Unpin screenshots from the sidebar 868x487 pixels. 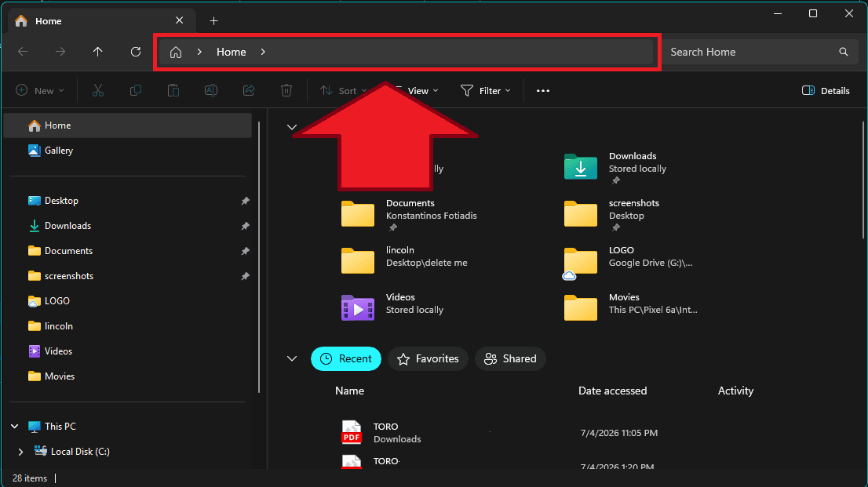pyautogui.click(x=245, y=275)
